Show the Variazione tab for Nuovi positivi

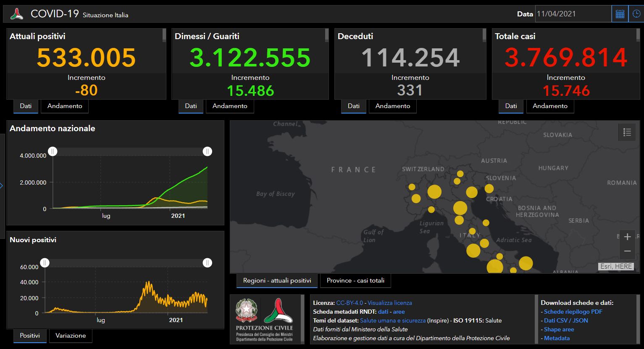click(71, 336)
